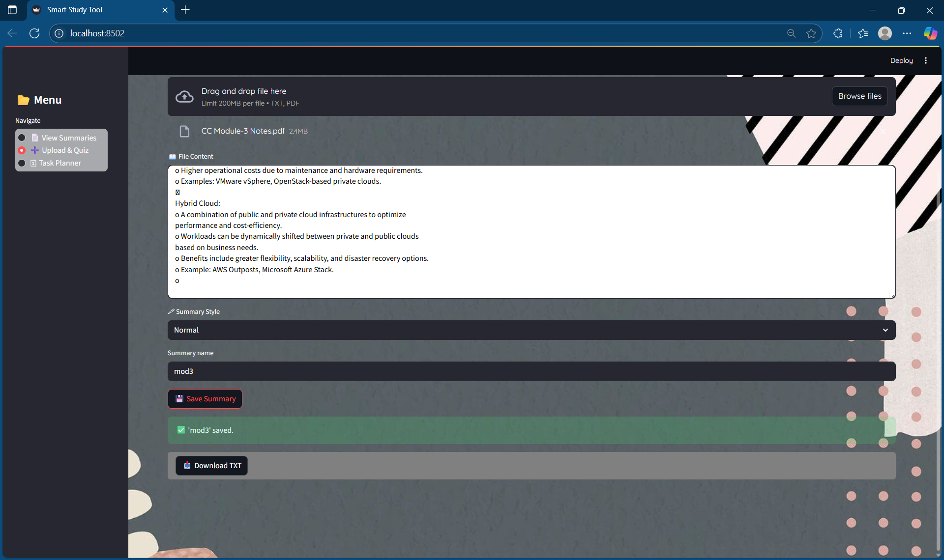This screenshot has height=560, width=944.
Task: Open the Streamlit three-dot main menu
Action: tap(926, 60)
